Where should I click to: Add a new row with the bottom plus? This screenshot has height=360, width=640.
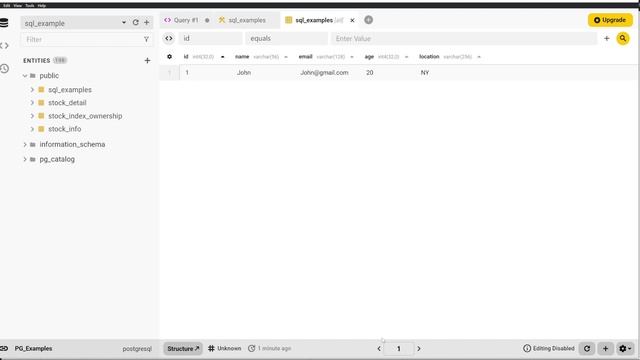pyautogui.click(x=605, y=349)
